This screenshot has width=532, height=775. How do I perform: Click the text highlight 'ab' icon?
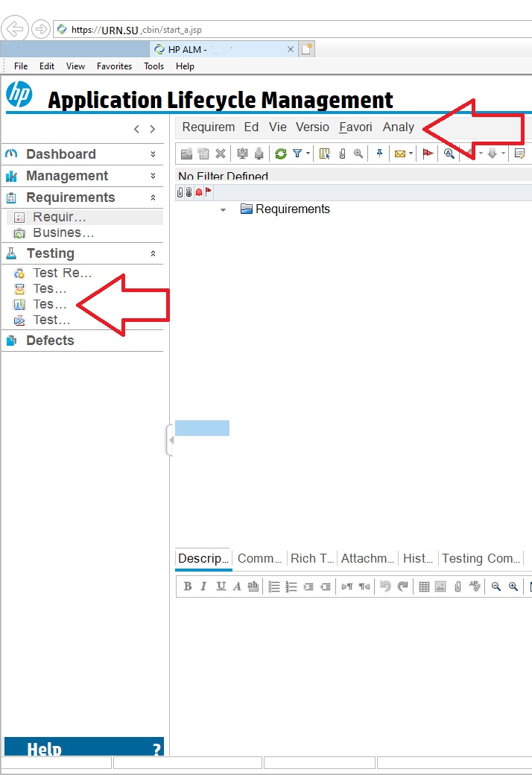point(253,586)
